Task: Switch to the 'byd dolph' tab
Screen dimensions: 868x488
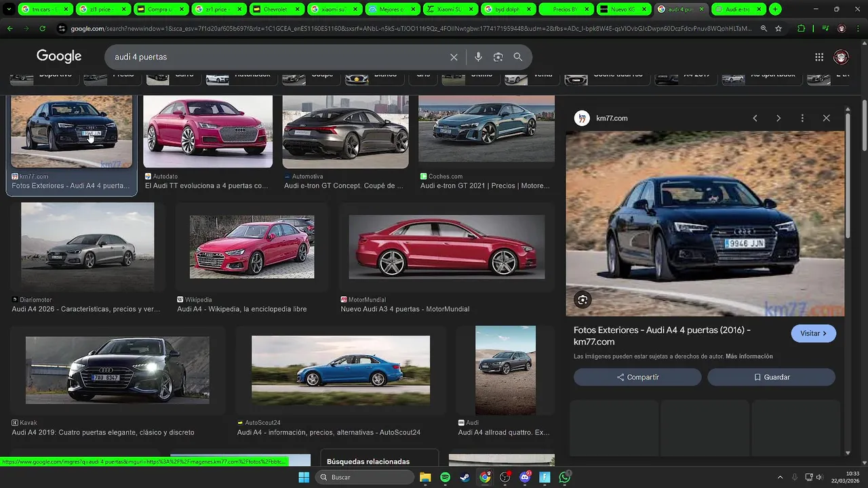Action: pyautogui.click(x=507, y=9)
